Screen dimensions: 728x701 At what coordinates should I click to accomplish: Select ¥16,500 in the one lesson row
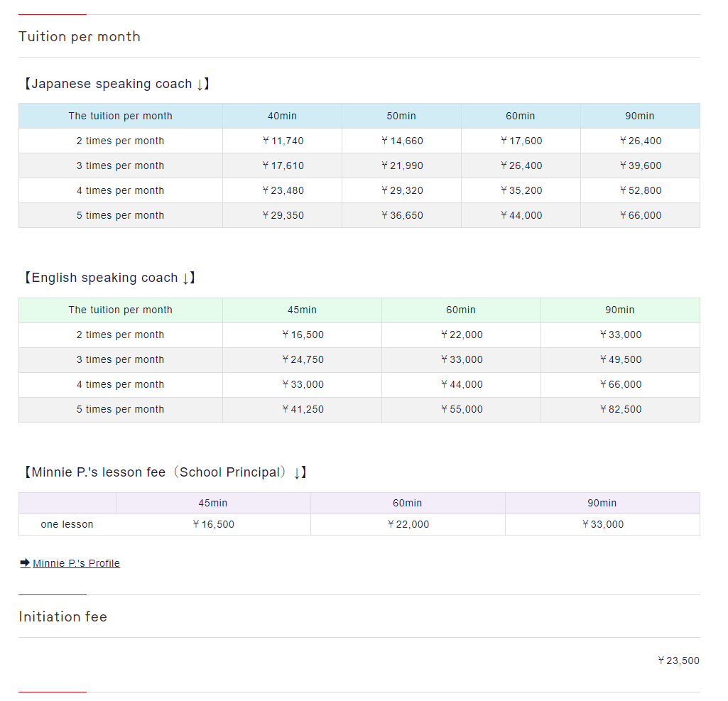click(x=213, y=525)
